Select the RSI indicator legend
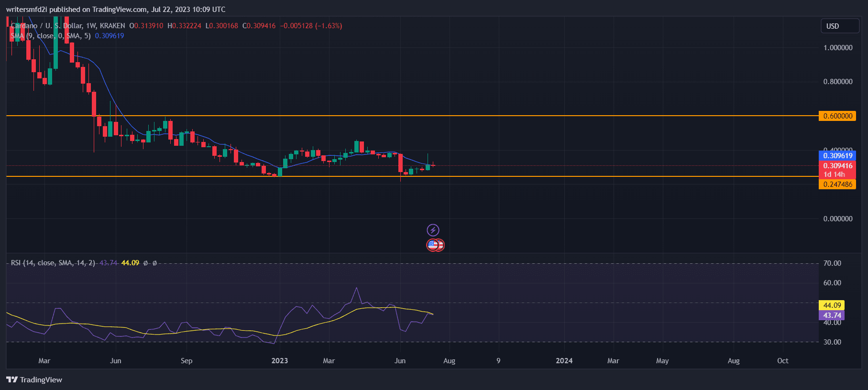 (53, 263)
